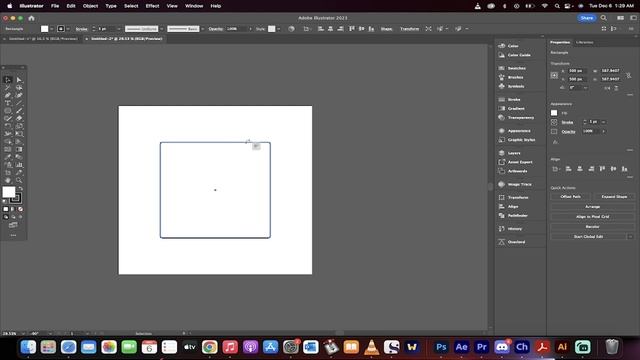Expand the Opacity arrow in Properties

click(604, 131)
